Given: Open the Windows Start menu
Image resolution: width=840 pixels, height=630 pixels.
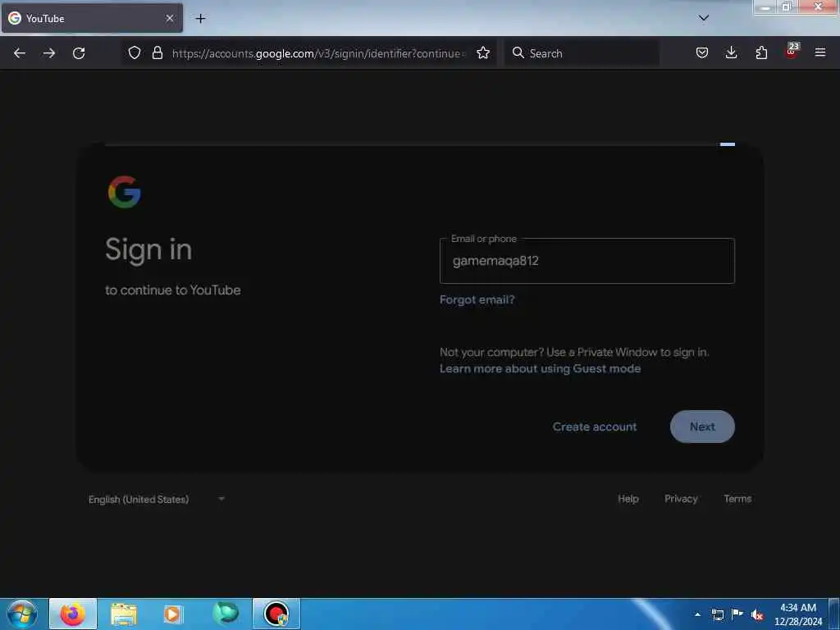Looking at the screenshot, I should [x=22, y=614].
